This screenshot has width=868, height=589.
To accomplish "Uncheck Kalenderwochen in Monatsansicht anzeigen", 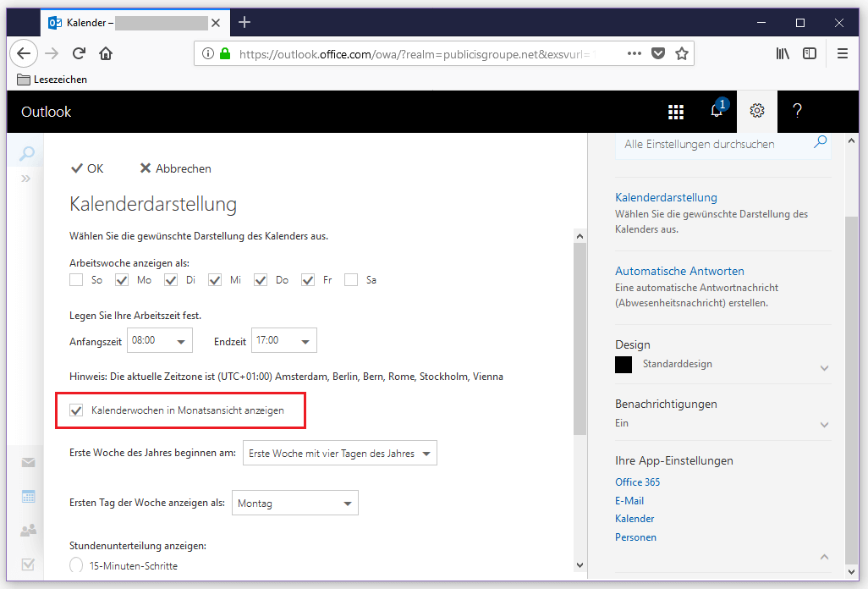I will point(77,410).
